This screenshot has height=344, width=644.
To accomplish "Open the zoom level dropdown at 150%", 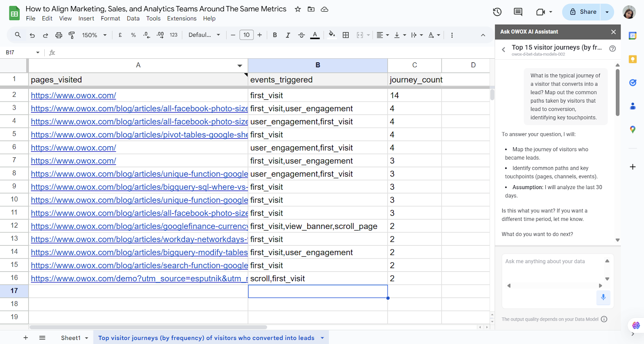I will (x=95, y=35).
